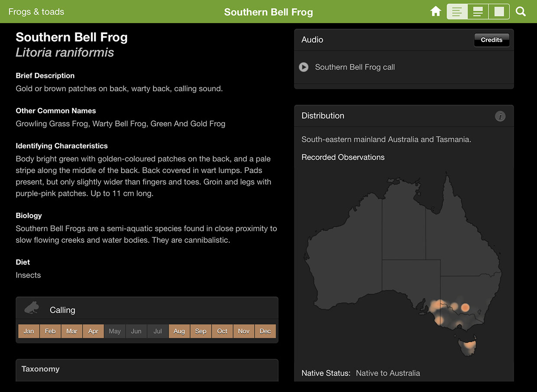Image resolution: width=537 pixels, height=392 pixels.
Task: Select the Jan calling month
Action: pyautogui.click(x=29, y=331)
